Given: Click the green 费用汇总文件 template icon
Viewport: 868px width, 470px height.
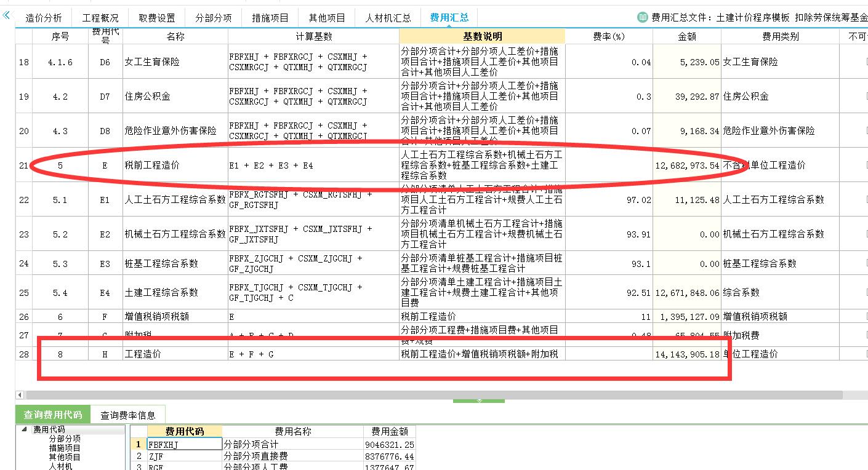Looking at the screenshot, I should coord(643,18).
